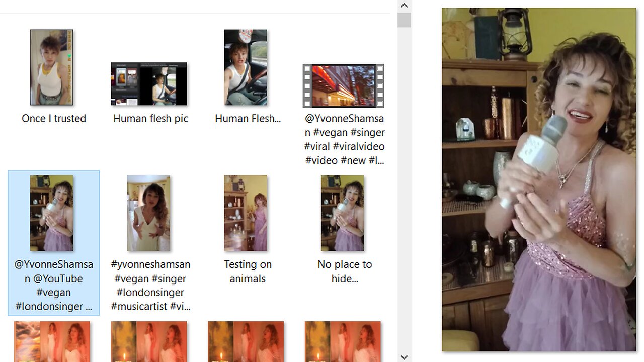
Task: Click the scrollbar up arrow
Action: (404, 6)
